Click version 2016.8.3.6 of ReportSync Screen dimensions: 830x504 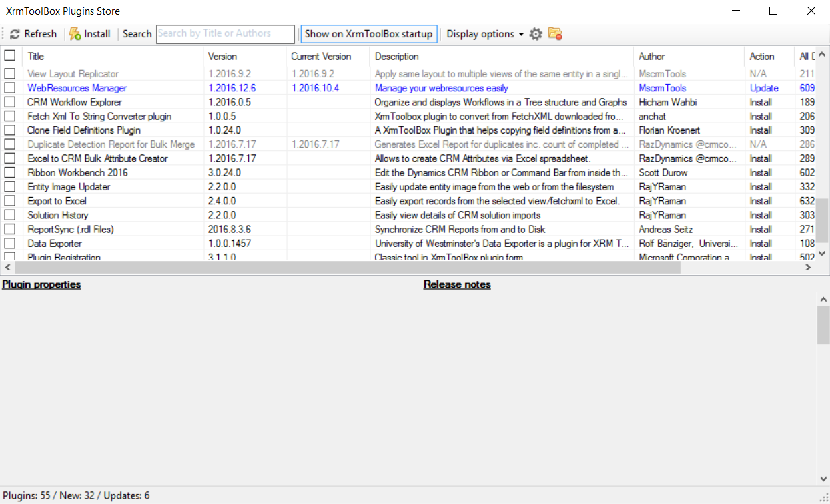tap(229, 229)
